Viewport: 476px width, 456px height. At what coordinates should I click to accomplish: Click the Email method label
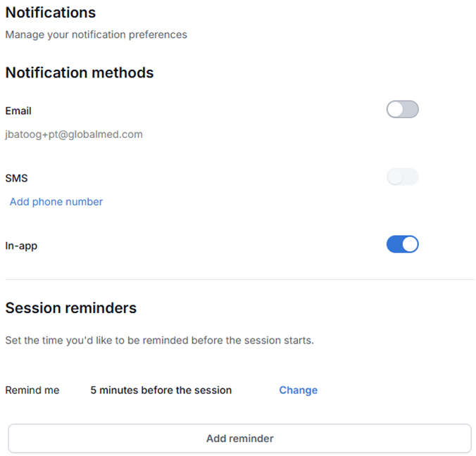(18, 110)
